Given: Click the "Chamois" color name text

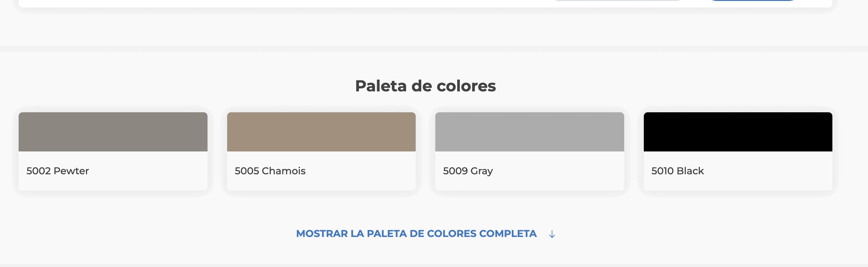Looking at the screenshot, I should coord(284,171).
